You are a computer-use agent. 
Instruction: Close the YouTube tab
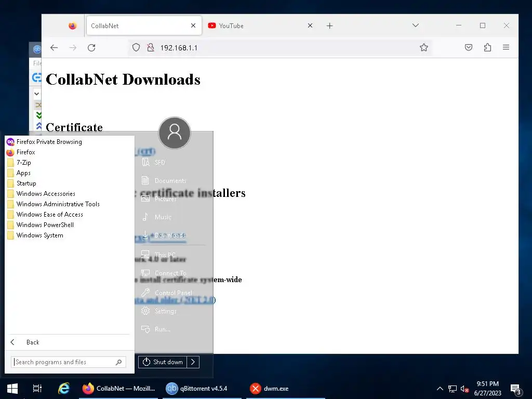pyautogui.click(x=310, y=25)
